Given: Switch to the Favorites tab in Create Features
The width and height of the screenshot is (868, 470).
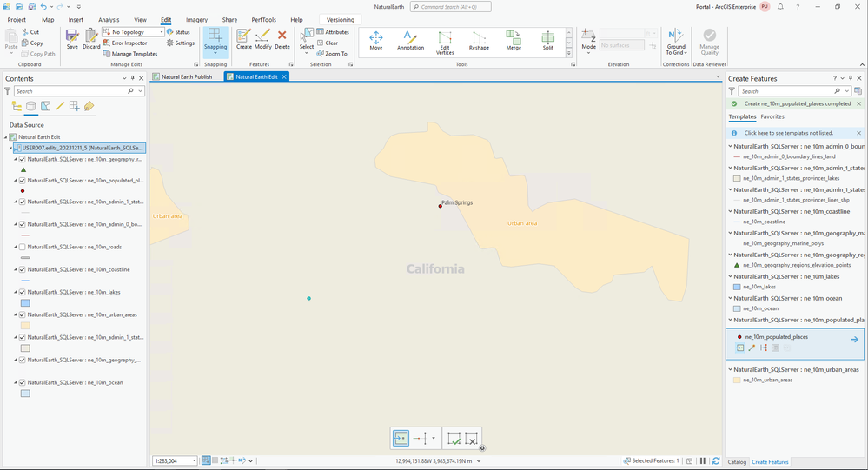Looking at the screenshot, I should click(x=772, y=116).
